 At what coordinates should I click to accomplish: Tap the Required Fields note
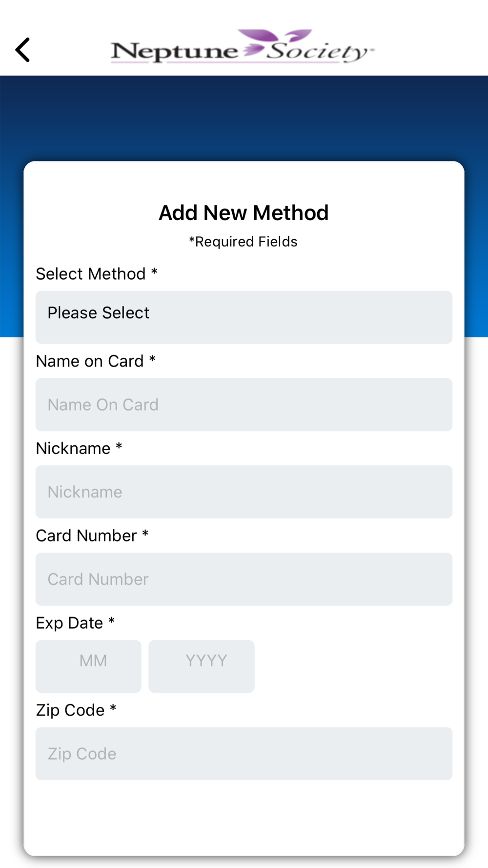click(x=243, y=242)
